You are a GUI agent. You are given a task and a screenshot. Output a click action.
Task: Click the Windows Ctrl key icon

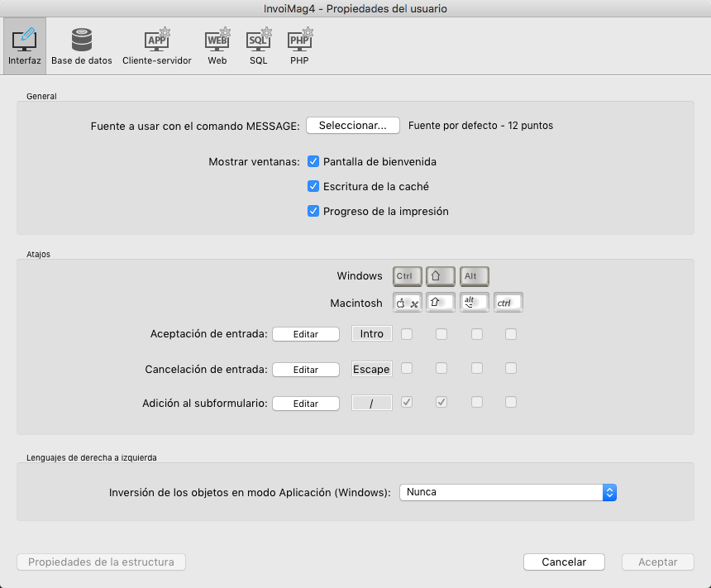pos(408,276)
